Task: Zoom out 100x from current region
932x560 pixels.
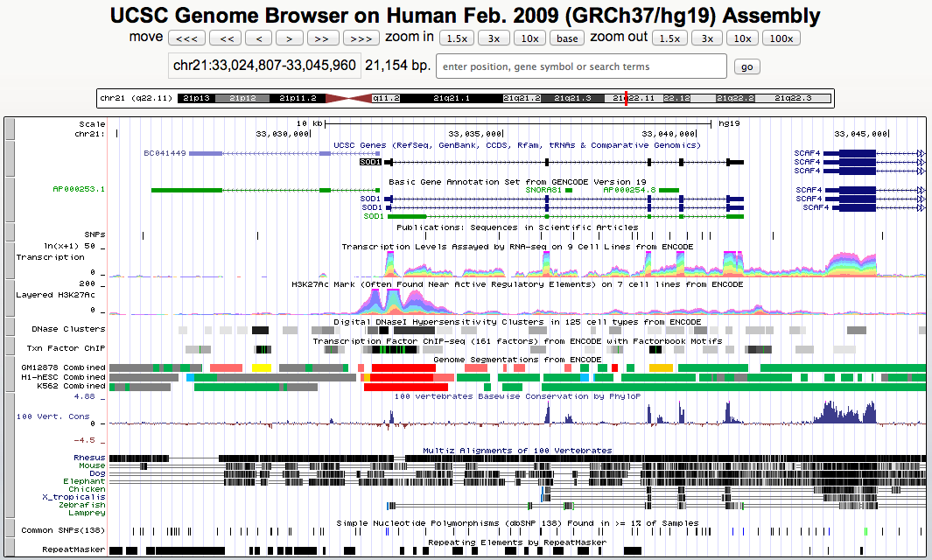Action: point(781,38)
